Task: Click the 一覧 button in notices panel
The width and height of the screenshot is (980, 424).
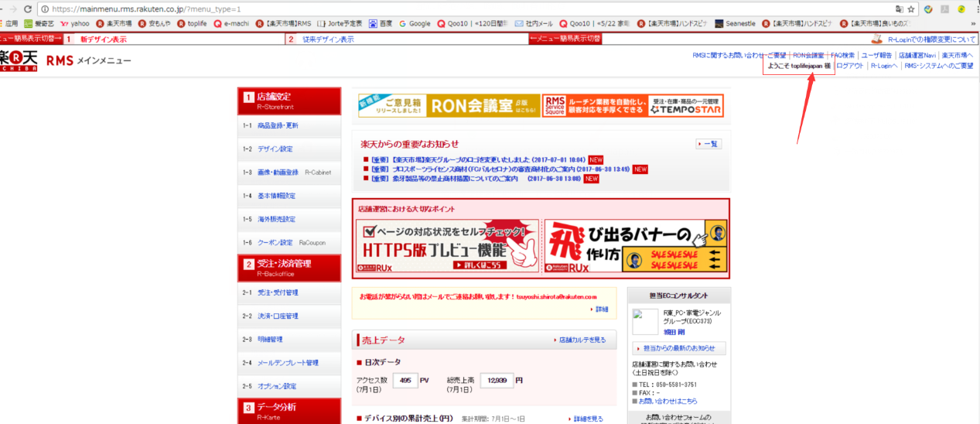Action: [x=709, y=144]
